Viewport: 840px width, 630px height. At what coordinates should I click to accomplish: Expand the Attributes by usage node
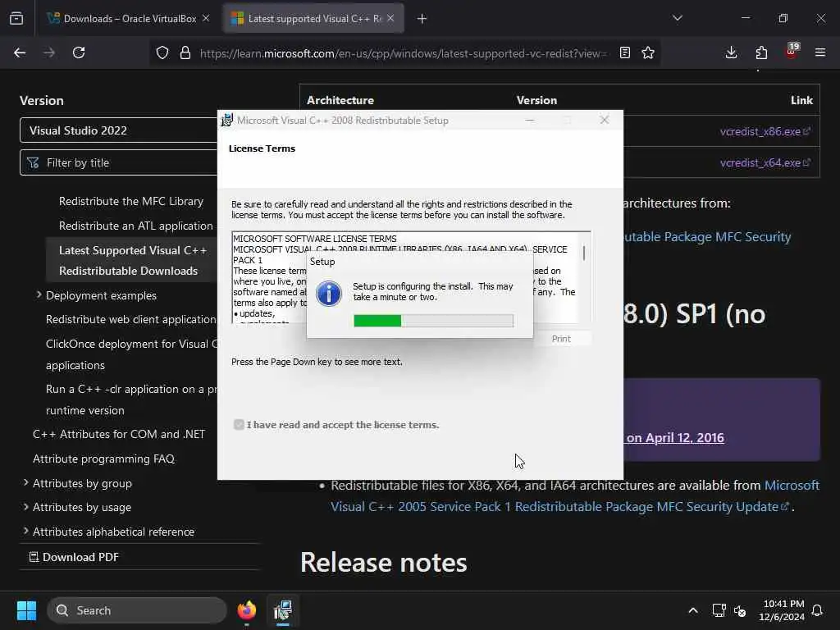(x=25, y=506)
